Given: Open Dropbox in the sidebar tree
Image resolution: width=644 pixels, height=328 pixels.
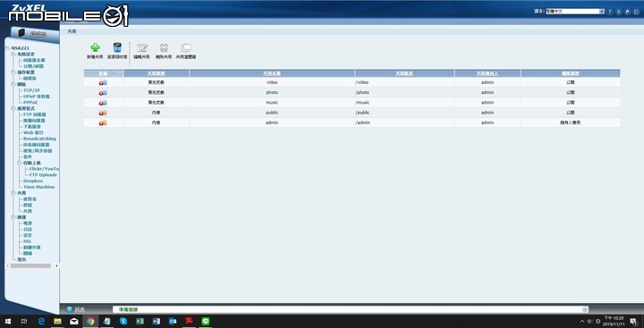Looking at the screenshot, I should [x=33, y=181].
